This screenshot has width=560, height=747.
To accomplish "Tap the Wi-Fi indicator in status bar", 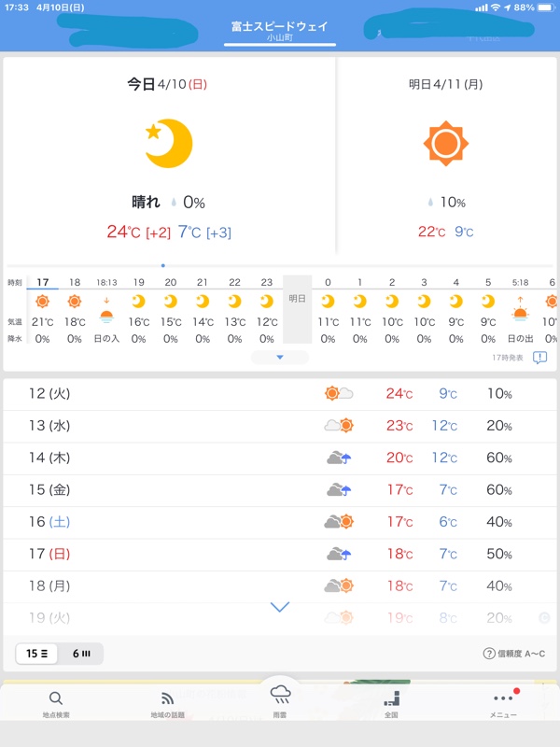I will point(496,7).
